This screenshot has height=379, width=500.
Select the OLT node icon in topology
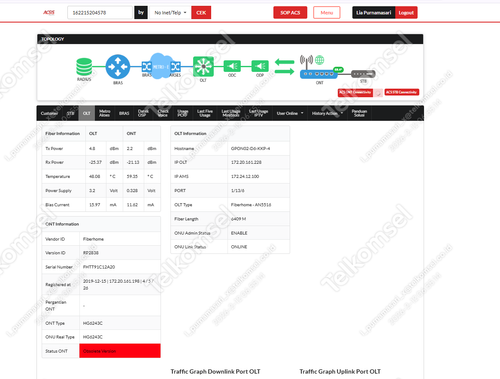(203, 67)
